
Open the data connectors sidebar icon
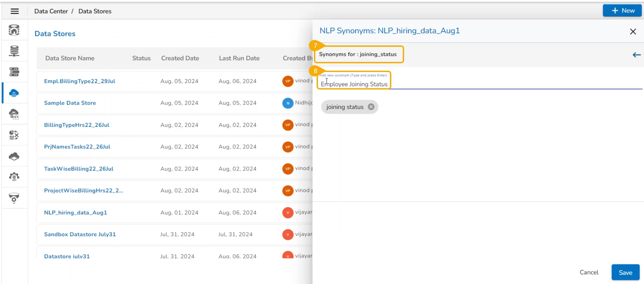pos(14,51)
